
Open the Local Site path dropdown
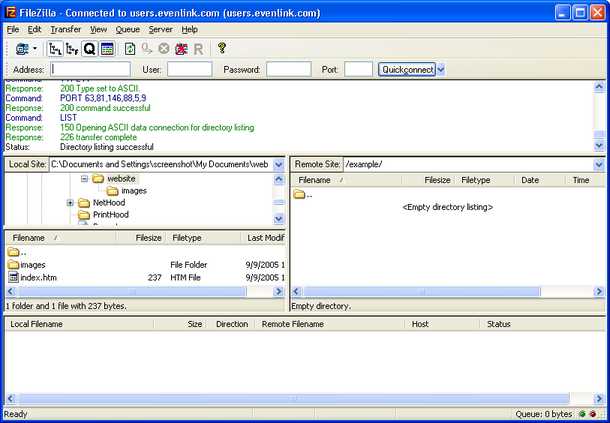click(279, 165)
